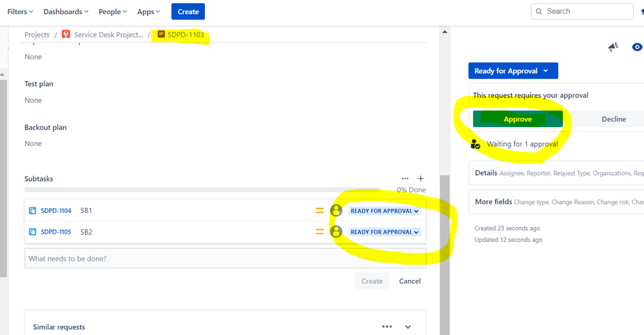The width and height of the screenshot is (644, 335).
Task: Click unassigned avatar on SB1 row
Action: pyautogui.click(x=336, y=210)
